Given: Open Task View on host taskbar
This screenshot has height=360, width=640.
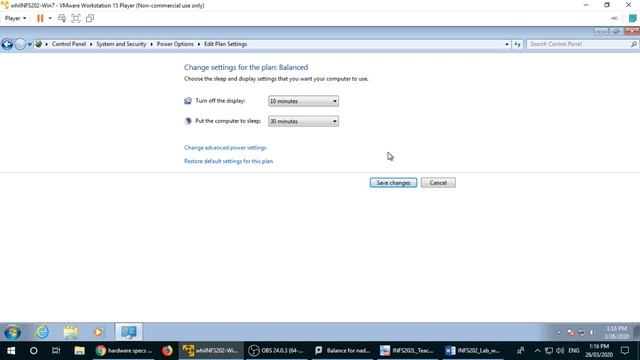Looking at the screenshot, I should coord(56,351).
